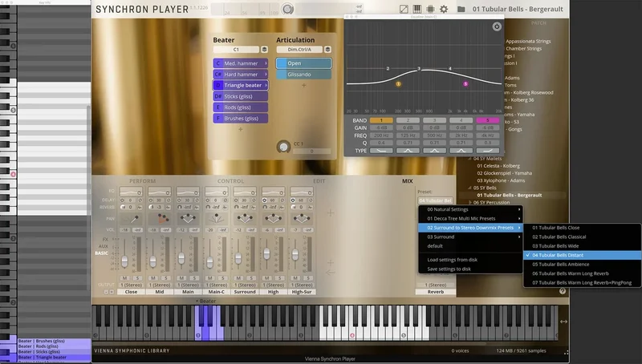Choose Glissando articulation
The height and width of the screenshot is (364, 642).
coord(303,75)
